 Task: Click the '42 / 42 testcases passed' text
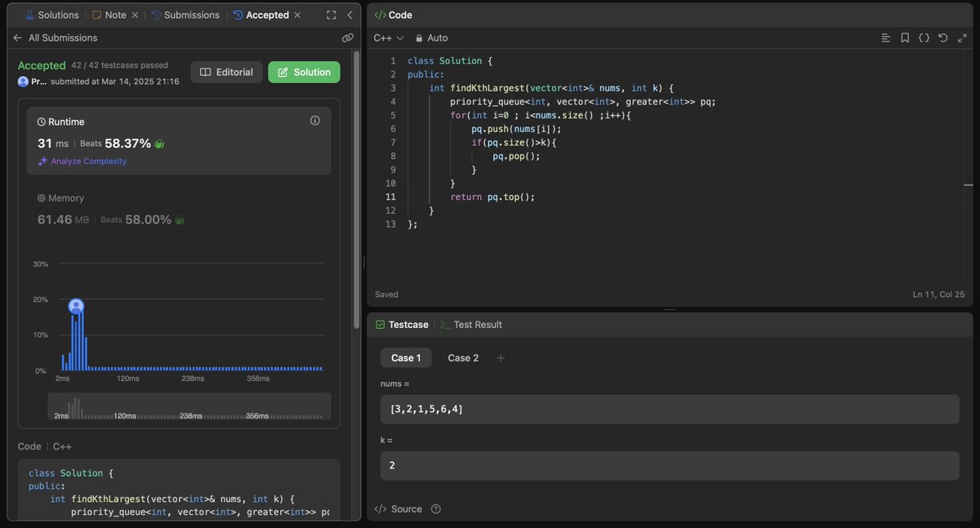120,65
